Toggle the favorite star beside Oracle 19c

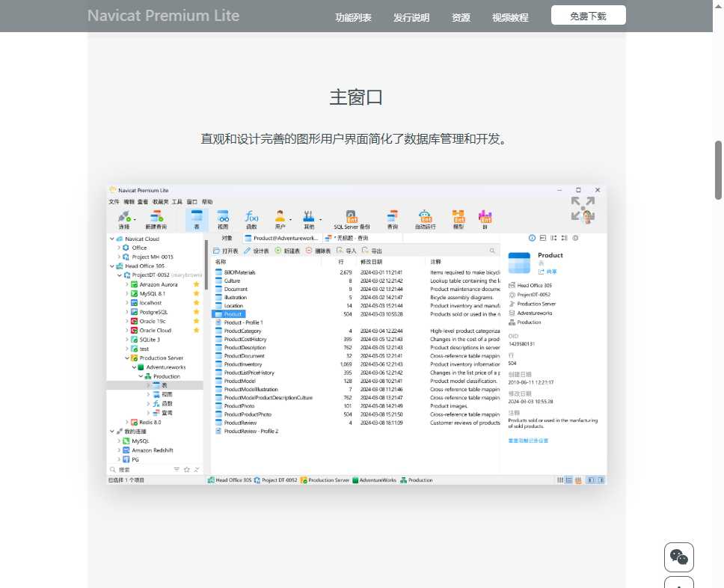196,321
